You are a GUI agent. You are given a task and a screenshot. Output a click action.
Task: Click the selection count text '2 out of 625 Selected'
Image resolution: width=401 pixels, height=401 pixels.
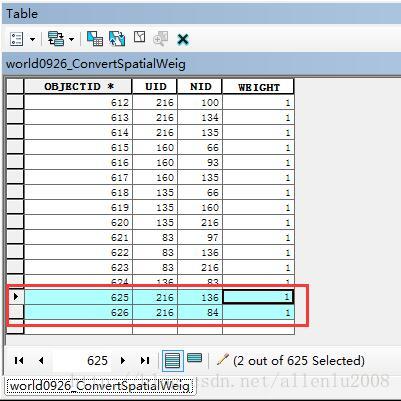pos(299,361)
